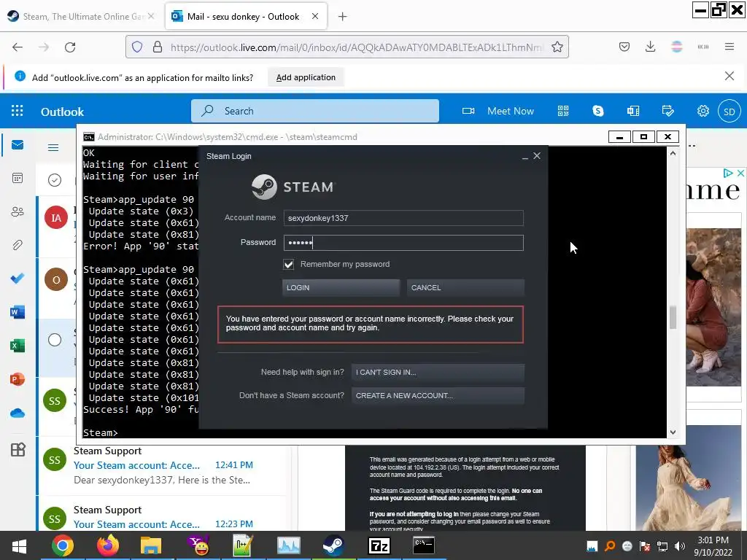Select all messages circle checkbox in Outlook
This screenshot has height=560, width=747.
(x=55, y=180)
